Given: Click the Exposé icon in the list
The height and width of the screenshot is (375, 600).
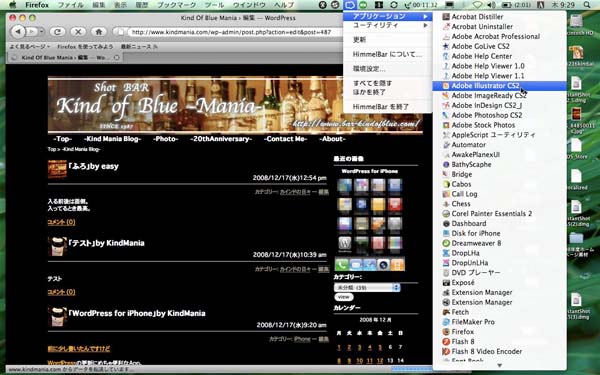Looking at the screenshot, I should click(x=446, y=283).
